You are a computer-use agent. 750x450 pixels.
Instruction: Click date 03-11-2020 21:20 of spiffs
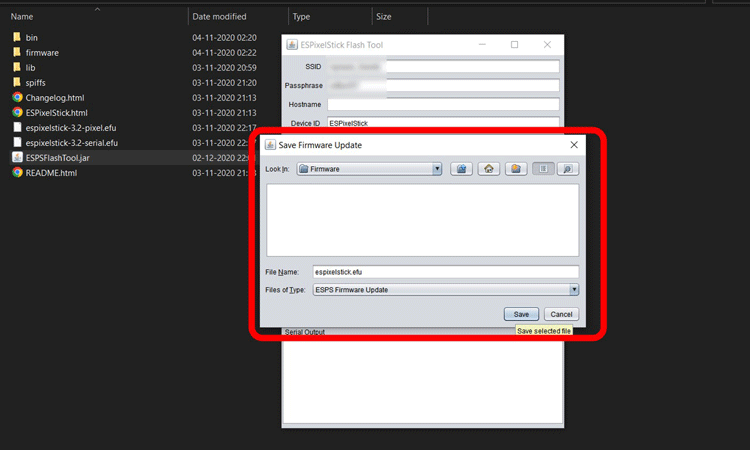(x=224, y=83)
